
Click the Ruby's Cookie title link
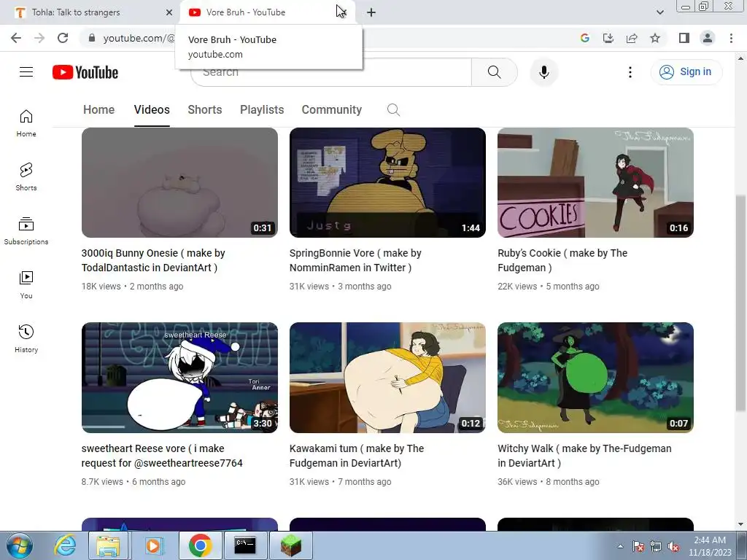(x=562, y=260)
